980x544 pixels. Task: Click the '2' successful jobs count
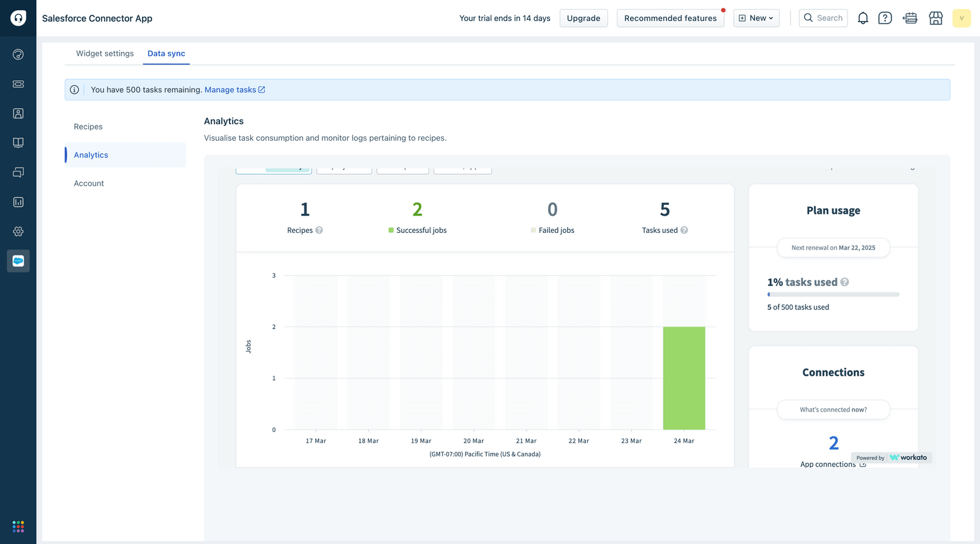coord(417,209)
